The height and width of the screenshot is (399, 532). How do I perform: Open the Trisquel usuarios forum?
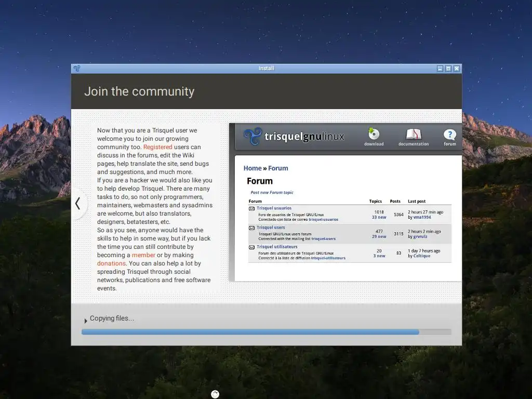point(274,208)
